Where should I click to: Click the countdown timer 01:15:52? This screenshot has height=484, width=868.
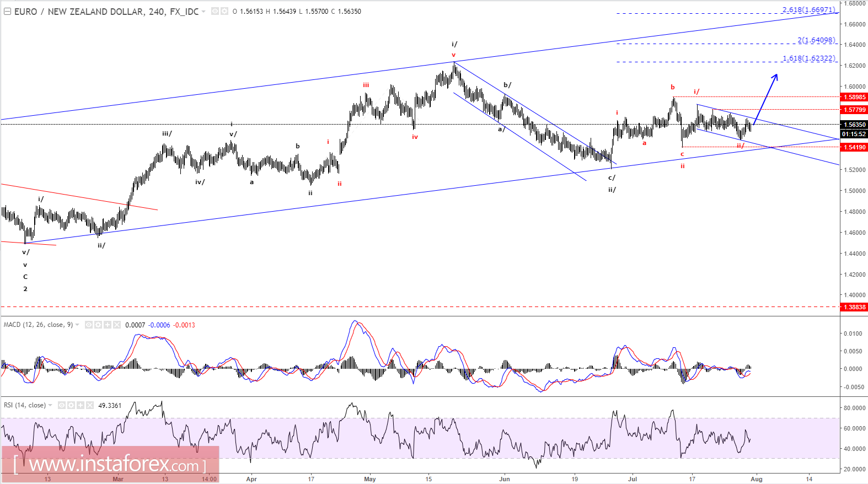[x=854, y=134]
